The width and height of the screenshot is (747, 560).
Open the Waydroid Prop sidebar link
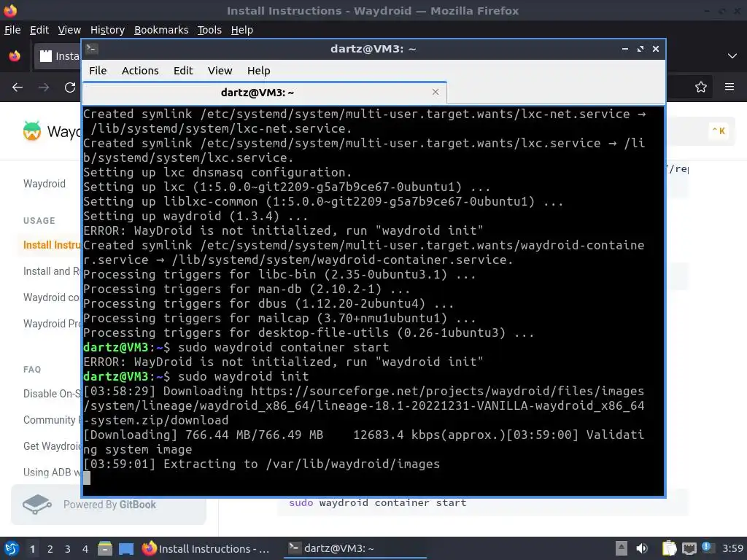[52, 324]
